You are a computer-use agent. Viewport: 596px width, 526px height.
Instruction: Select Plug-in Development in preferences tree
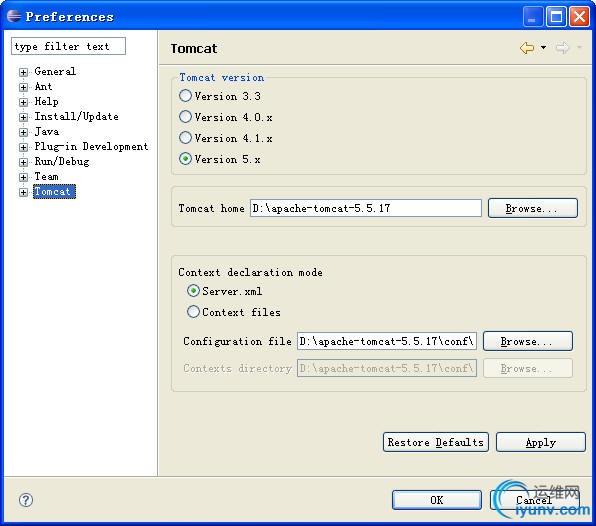point(91,147)
